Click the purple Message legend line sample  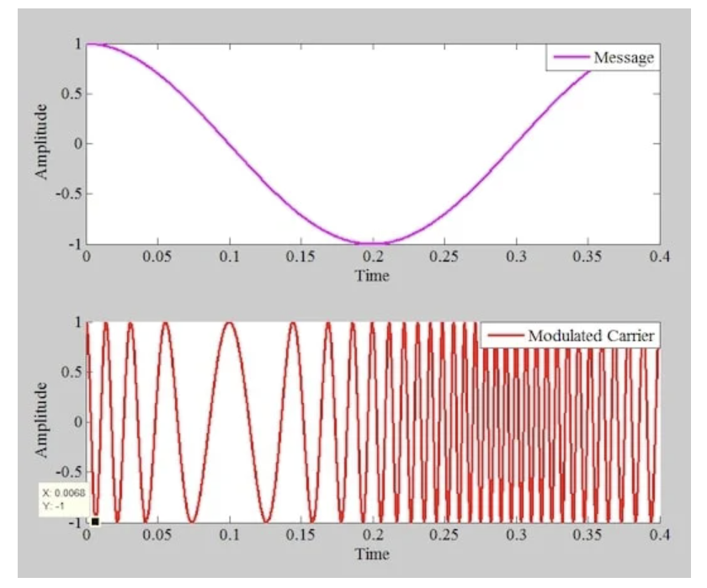pos(571,57)
